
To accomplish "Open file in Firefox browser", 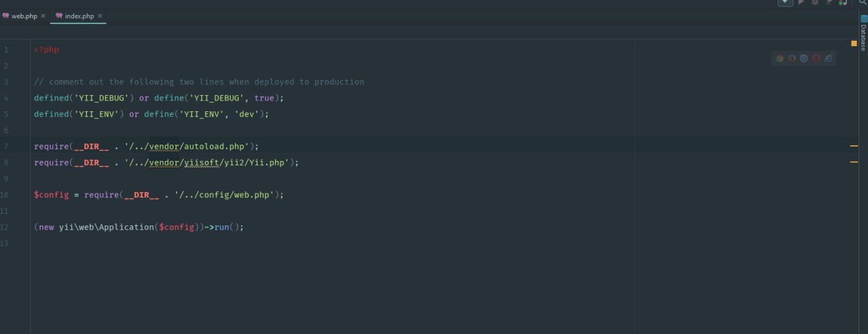I will tap(792, 58).
